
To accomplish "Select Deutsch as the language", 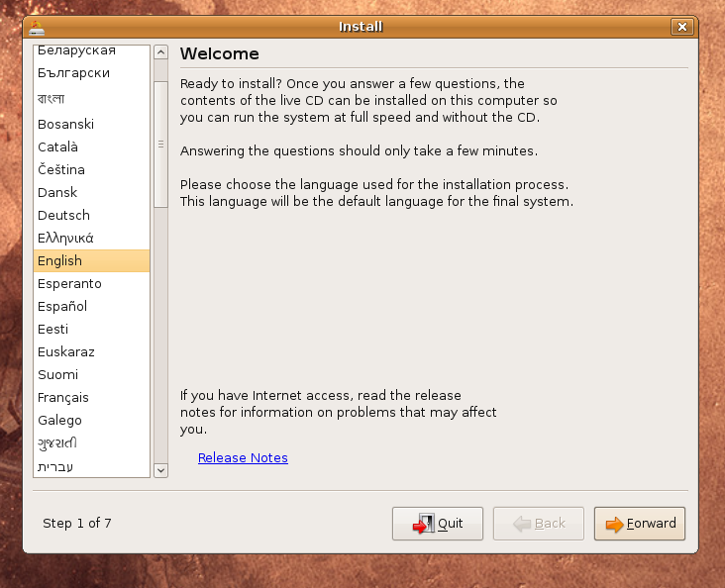I will coord(91,216).
